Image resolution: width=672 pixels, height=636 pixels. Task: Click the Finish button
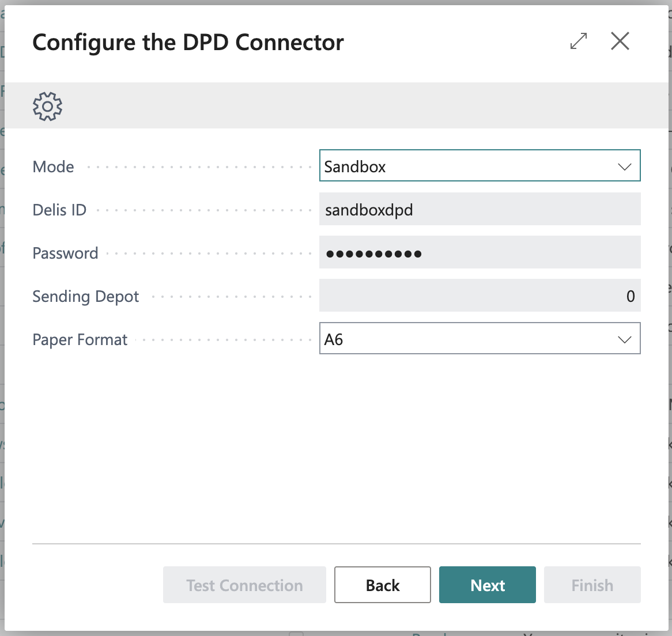point(592,585)
